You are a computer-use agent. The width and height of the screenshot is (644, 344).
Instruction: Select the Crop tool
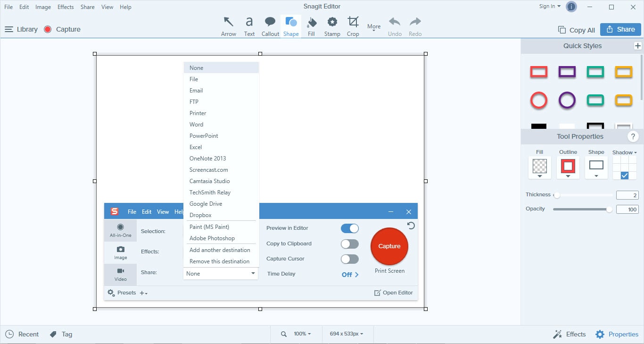353,26
